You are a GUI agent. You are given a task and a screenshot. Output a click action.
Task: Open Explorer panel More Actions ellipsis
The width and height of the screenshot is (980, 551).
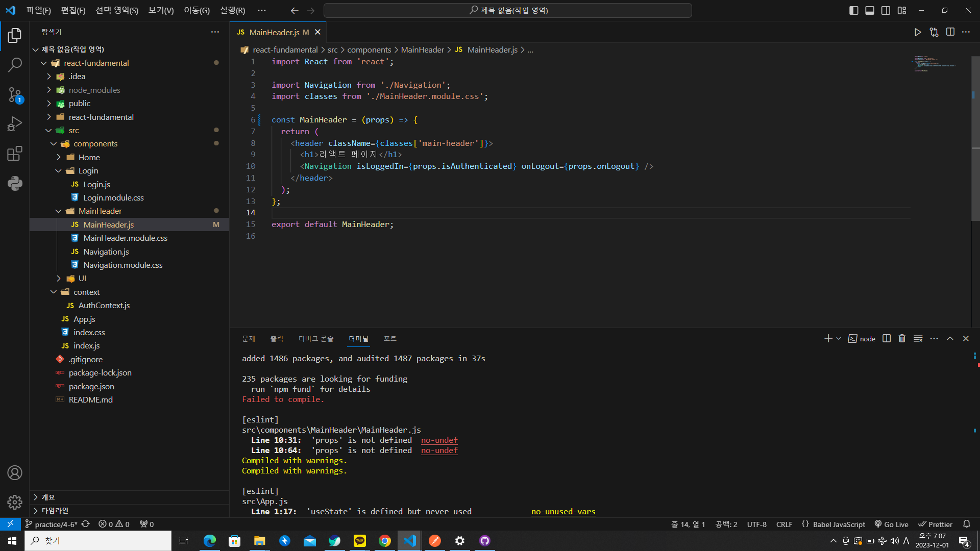point(215,32)
